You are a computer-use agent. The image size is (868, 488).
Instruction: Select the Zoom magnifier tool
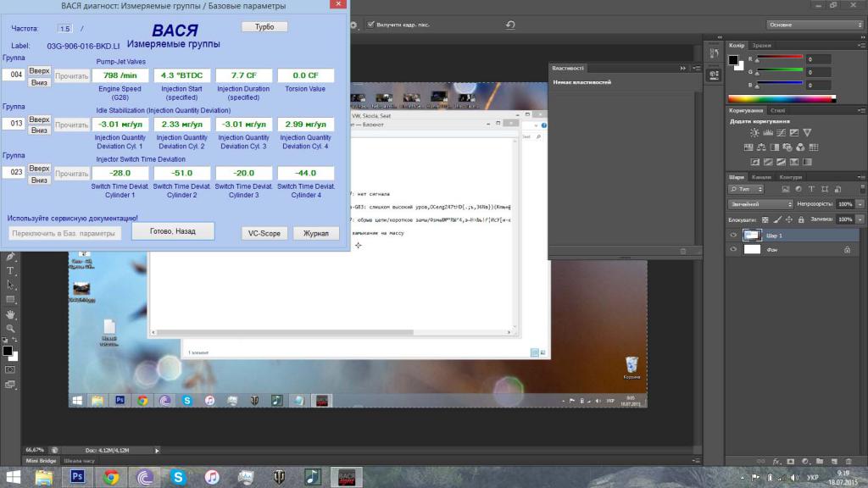(x=10, y=328)
